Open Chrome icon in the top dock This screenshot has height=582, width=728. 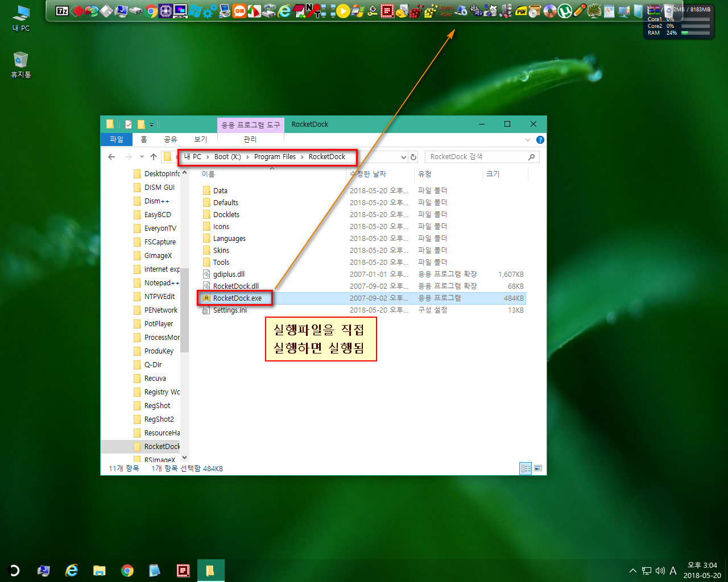pyautogui.click(x=151, y=11)
